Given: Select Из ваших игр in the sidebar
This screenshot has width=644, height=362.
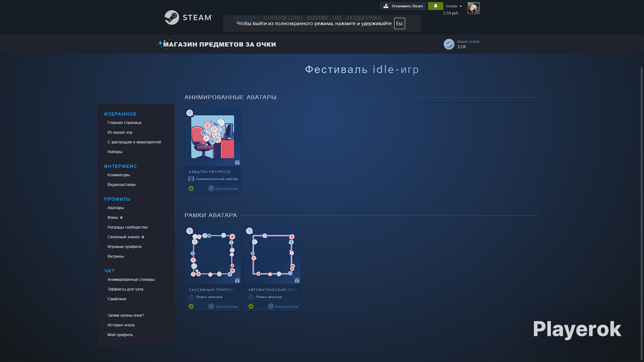Looking at the screenshot, I should coord(120,132).
